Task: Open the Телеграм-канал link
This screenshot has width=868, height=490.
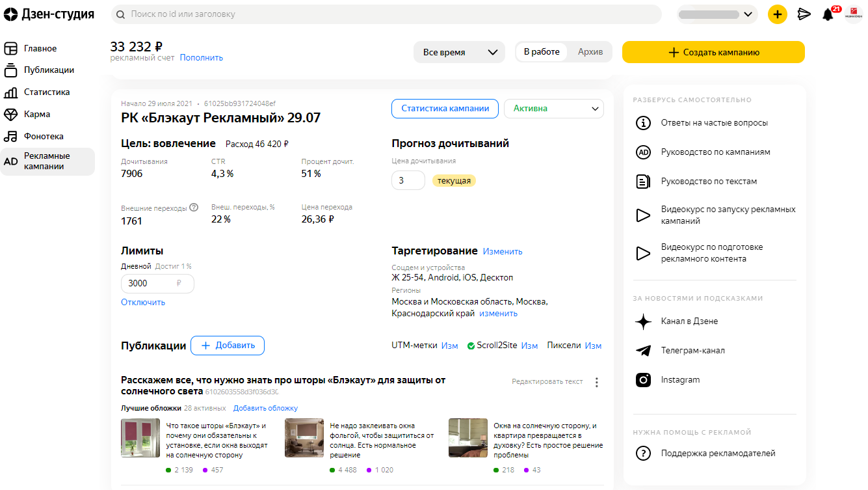Action: [x=693, y=351]
